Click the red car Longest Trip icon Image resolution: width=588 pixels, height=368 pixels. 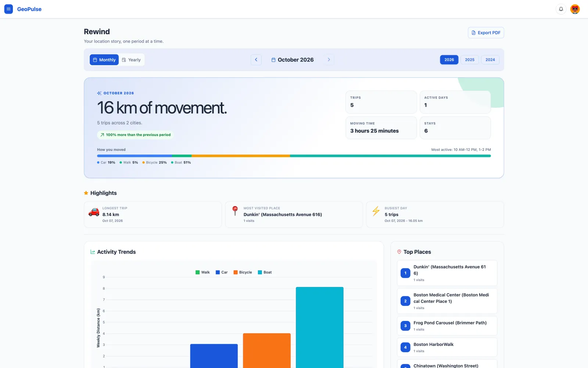point(94,212)
